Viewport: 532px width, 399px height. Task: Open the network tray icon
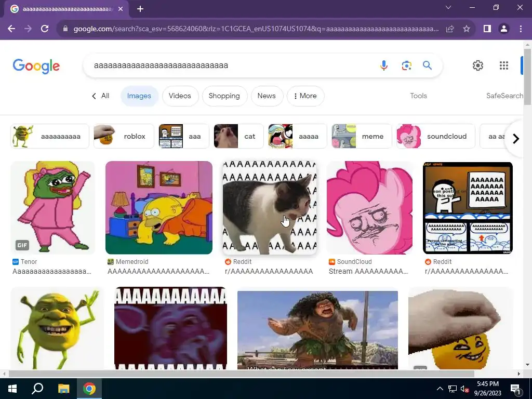pyautogui.click(x=453, y=389)
